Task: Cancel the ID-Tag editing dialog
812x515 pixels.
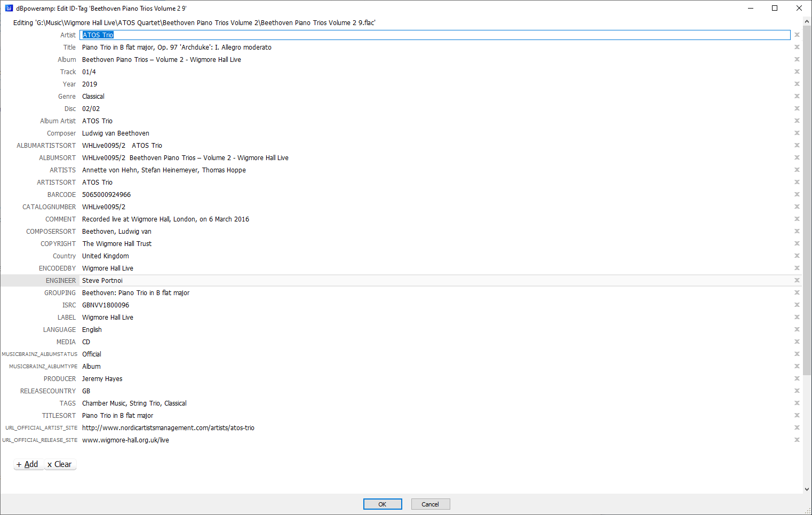Action: tap(430, 504)
